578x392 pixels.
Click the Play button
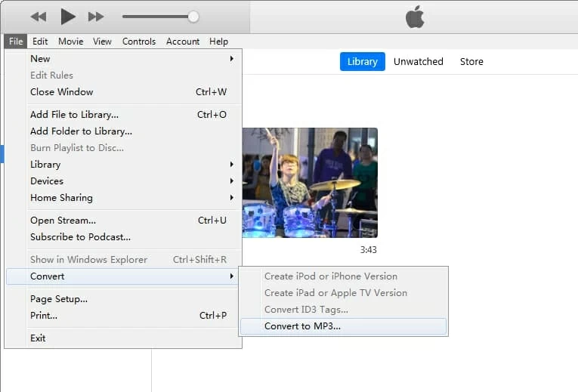68,16
